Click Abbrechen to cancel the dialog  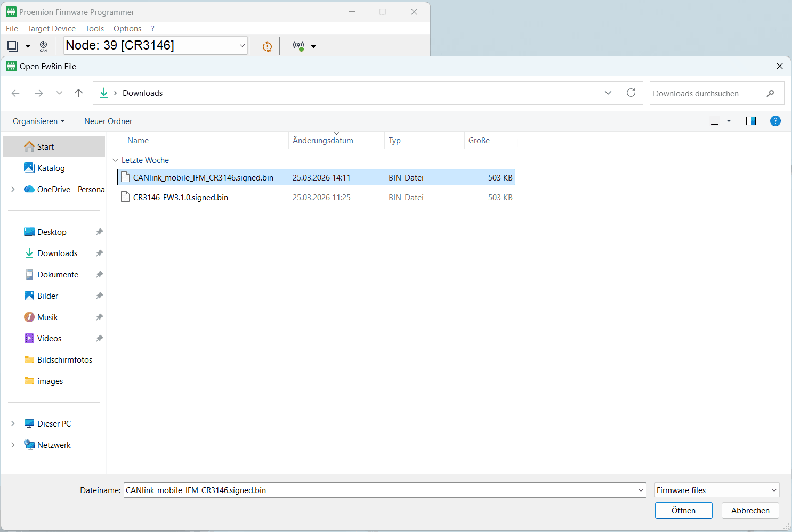pyautogui.click(x=750, y=511)
